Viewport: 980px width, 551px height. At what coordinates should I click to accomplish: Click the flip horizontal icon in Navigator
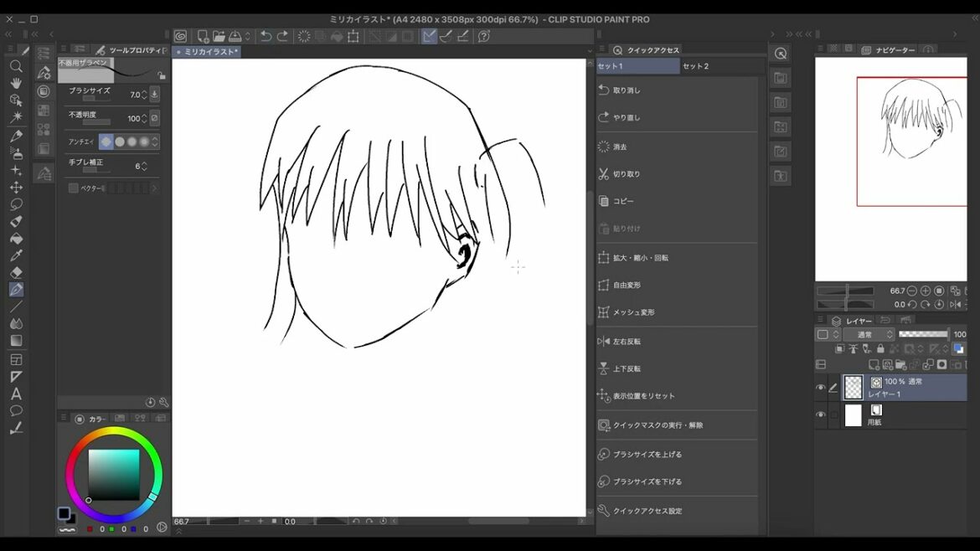click(955, 305)
